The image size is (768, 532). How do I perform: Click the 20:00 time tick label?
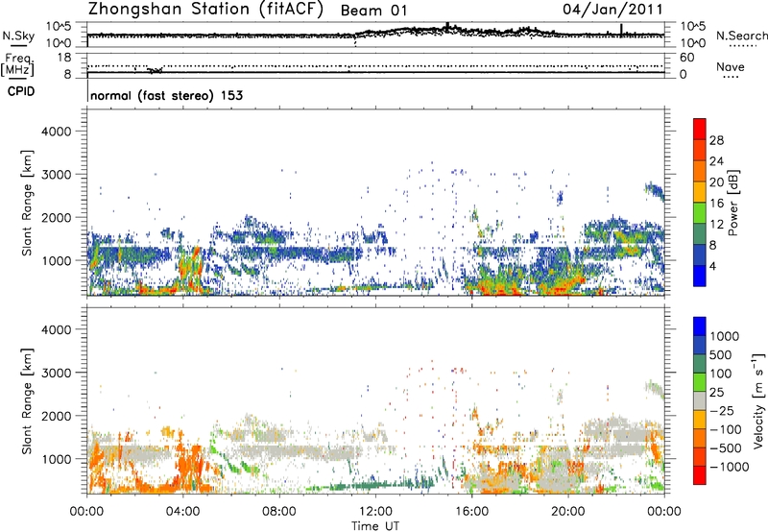[567, 512]
